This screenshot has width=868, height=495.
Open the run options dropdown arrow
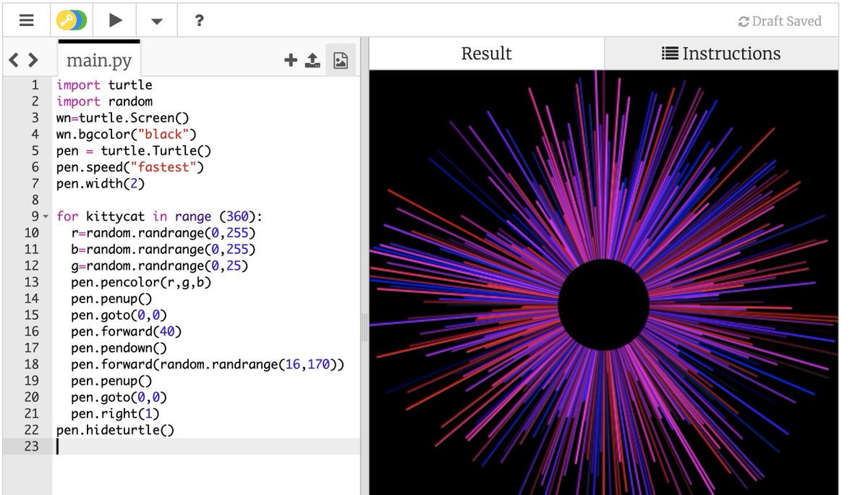coord(157,21)
